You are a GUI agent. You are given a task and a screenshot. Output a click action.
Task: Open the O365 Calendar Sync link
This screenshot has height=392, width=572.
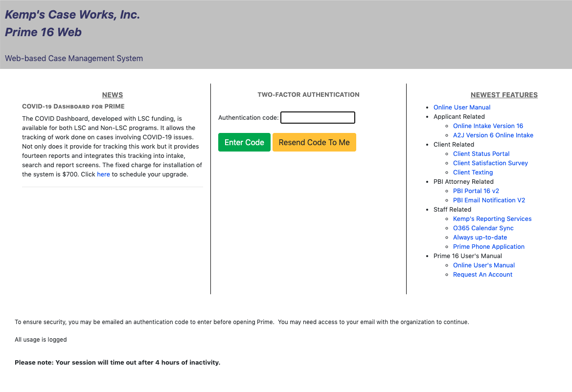click(x=483, y=228)
